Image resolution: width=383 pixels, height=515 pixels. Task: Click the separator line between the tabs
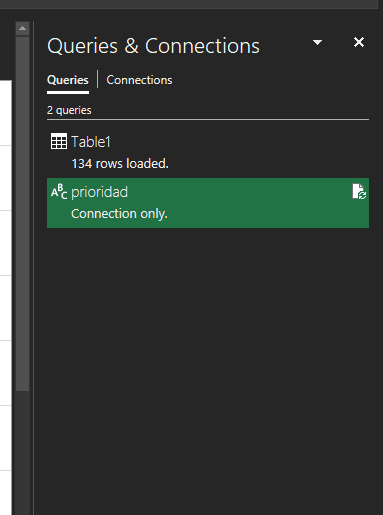[97, 79]
